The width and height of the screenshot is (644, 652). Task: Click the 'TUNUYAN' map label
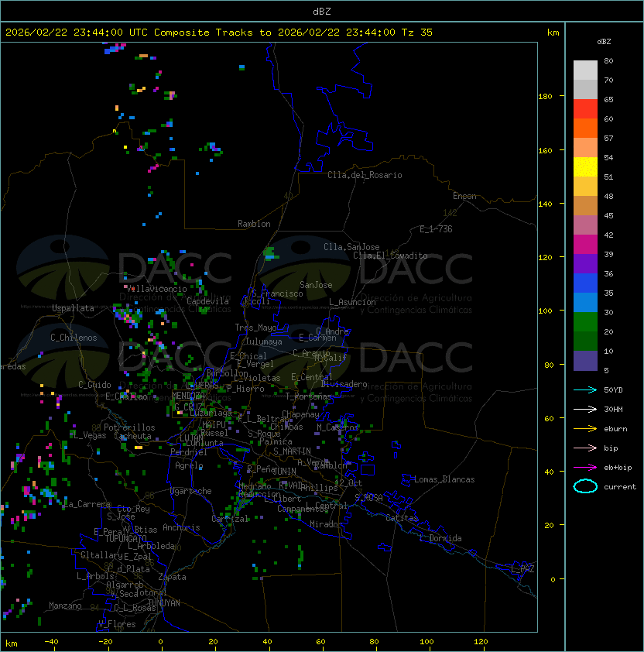[164, 603]
